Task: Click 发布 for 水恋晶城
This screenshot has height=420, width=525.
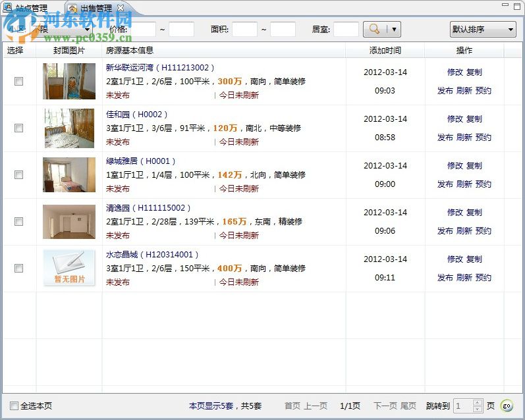Action: tap(445, 278)
